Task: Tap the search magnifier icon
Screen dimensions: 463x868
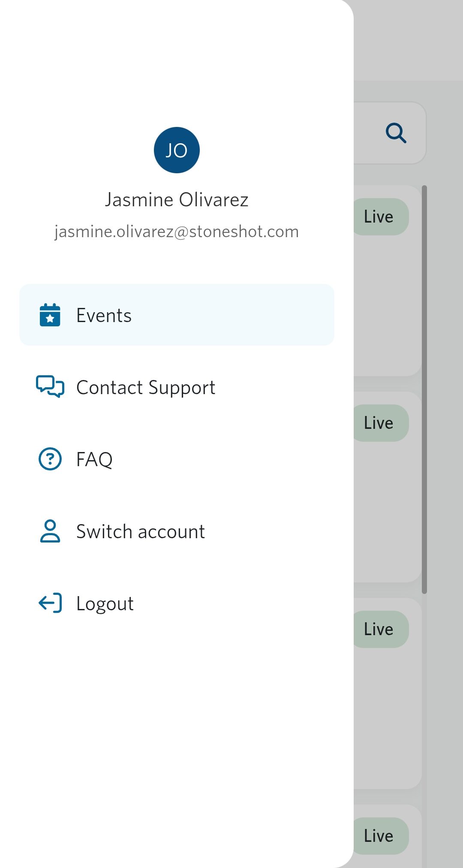Action: [396, 133]
